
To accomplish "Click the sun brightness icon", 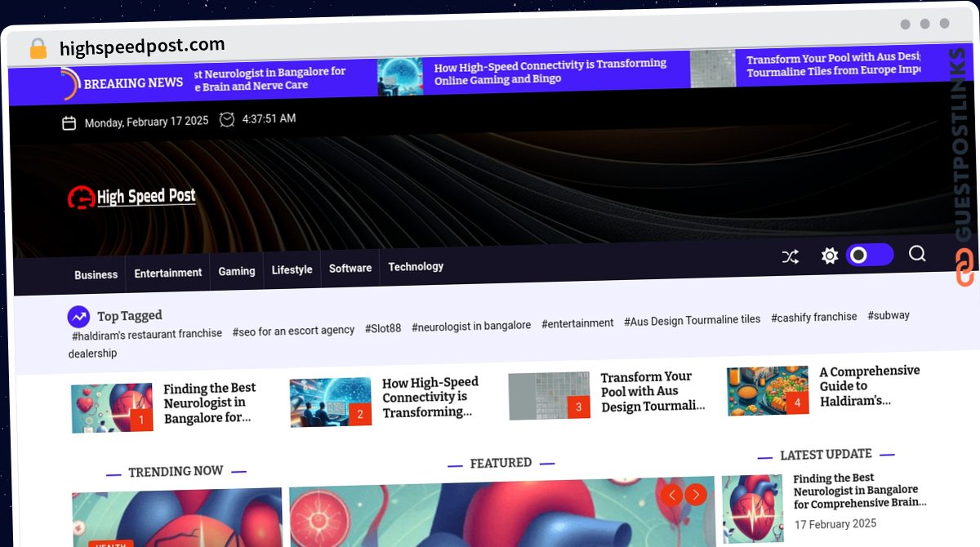I will (x=830, y=256).
